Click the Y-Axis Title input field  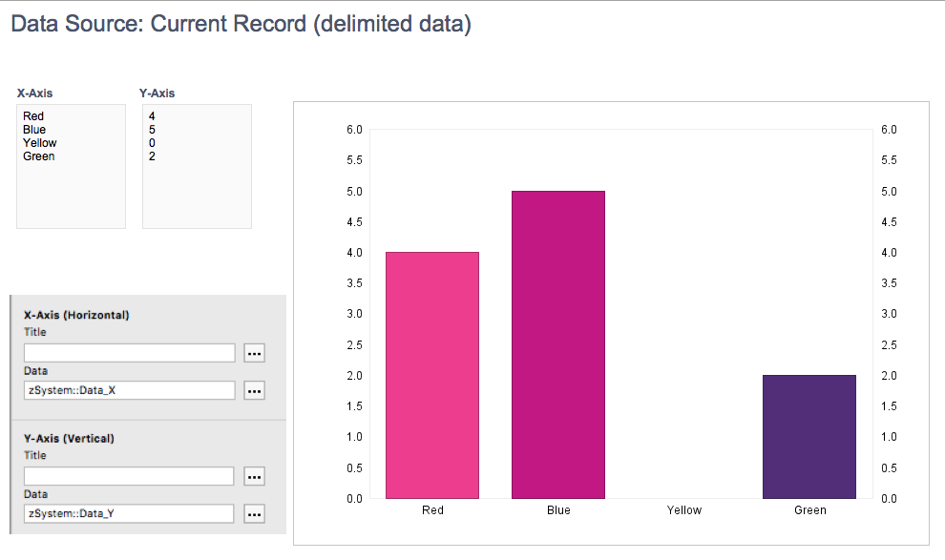pyautogui.click(x=129, y=476)
